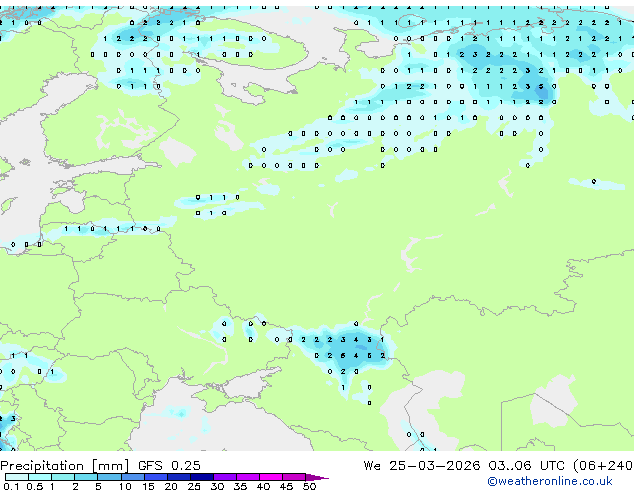
Task: Click the 30–35 mm purple legend swatch
Action: [224, 477]
